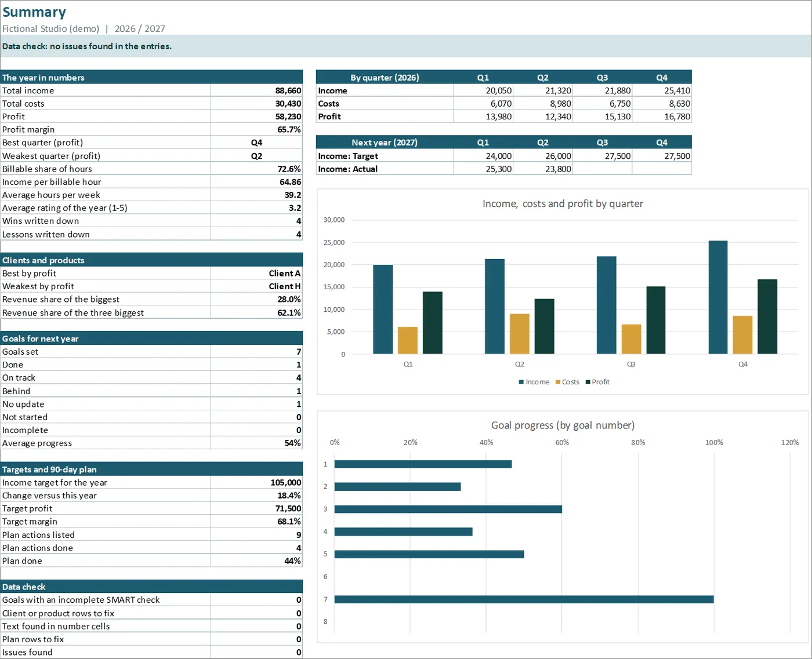The width and height of the screenshot is (812, 659).
Task: Select the Weakest quarter (profit) label
Action: tap(51, 156)
